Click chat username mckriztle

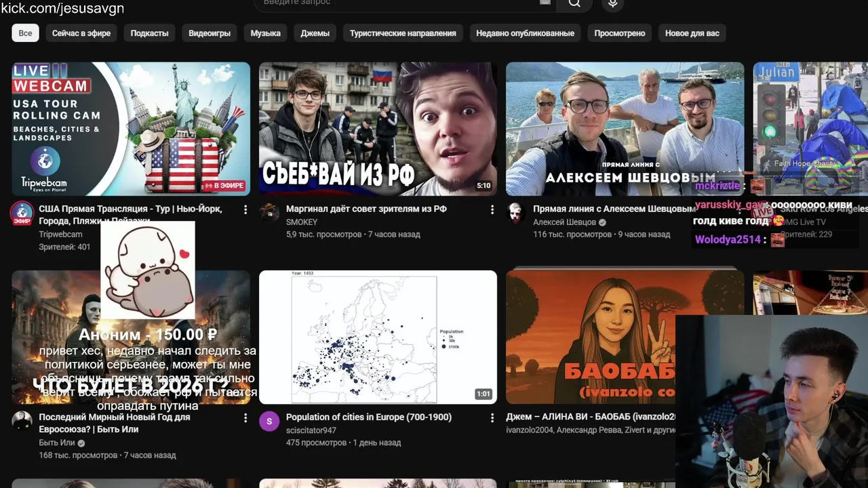click(717, 186)
